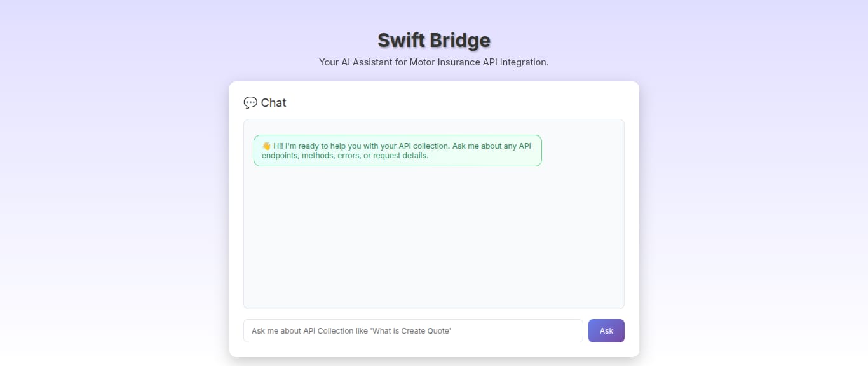
Task: Click the word 'Ask' on the button
Action: click(x=606, y=330)
